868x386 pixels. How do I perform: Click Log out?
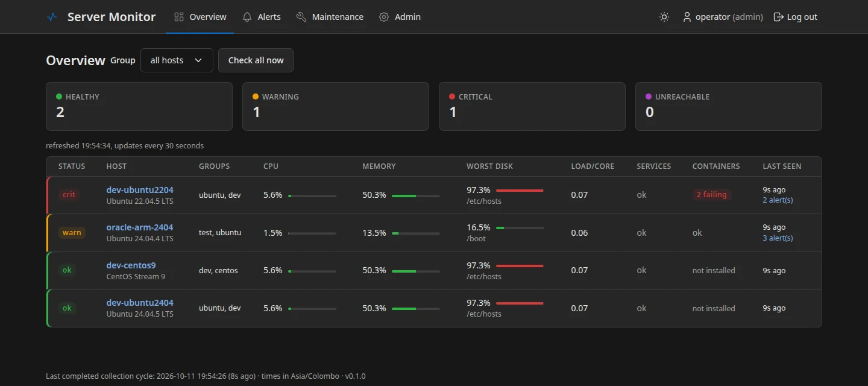[796, 17]
